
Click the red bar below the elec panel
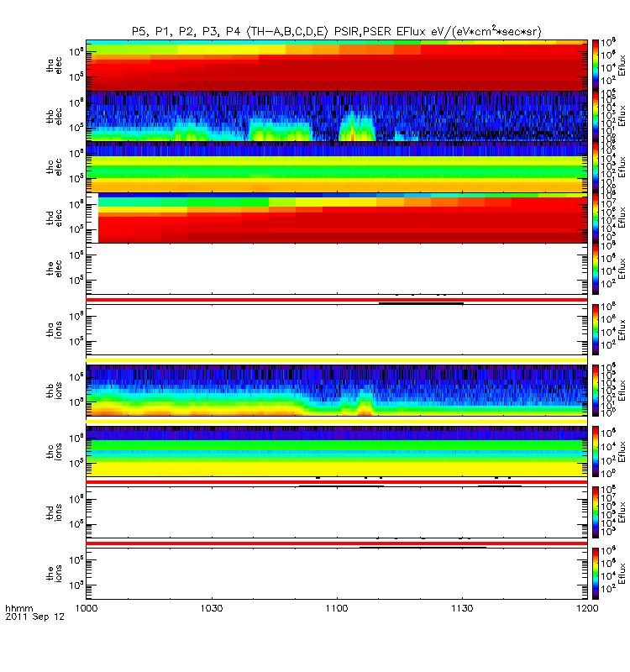[x=337, y=300]
